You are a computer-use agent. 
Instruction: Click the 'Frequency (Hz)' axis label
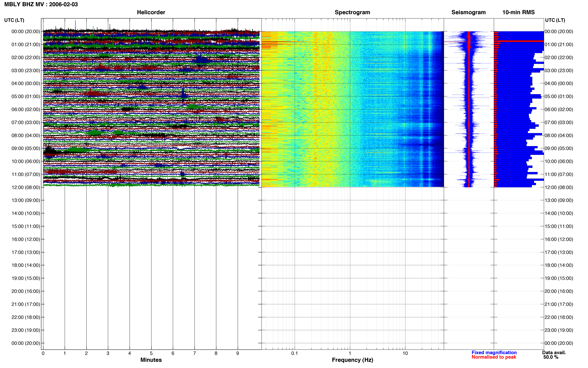click(x=352, y=360)
